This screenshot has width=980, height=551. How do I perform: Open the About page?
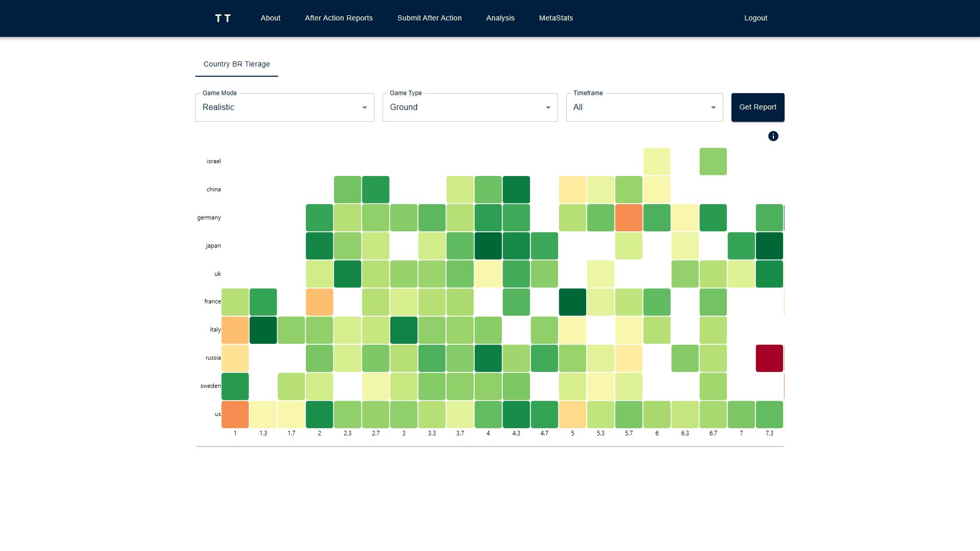(270, 18)
